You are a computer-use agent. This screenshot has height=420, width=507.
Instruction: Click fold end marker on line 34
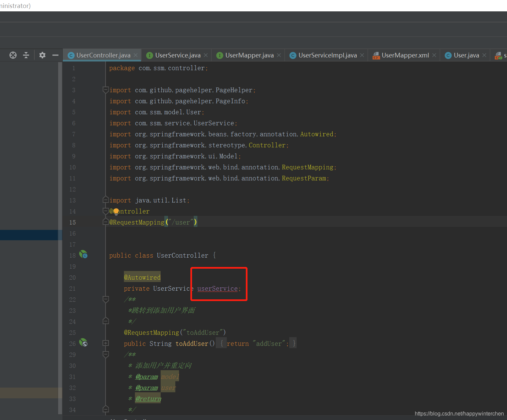coord(106,409)
